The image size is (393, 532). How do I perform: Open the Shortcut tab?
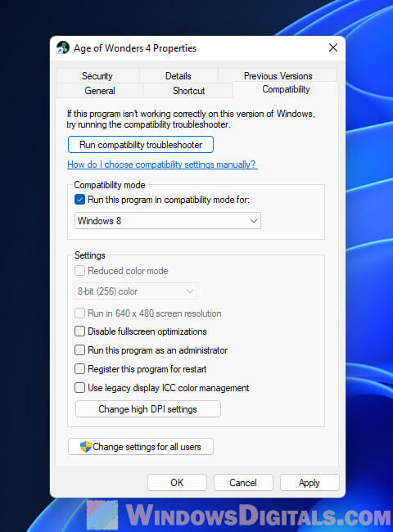tap(188, 91)
